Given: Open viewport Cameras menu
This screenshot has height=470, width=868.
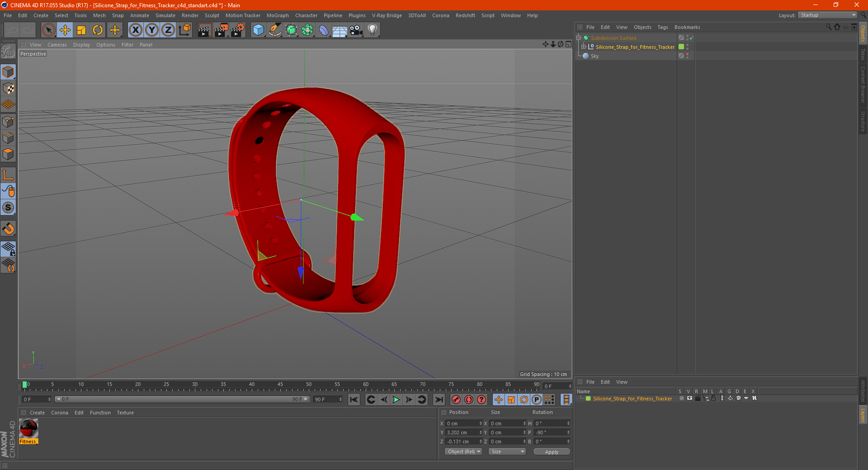Looking at the screenshot, I should pos(57,45).
